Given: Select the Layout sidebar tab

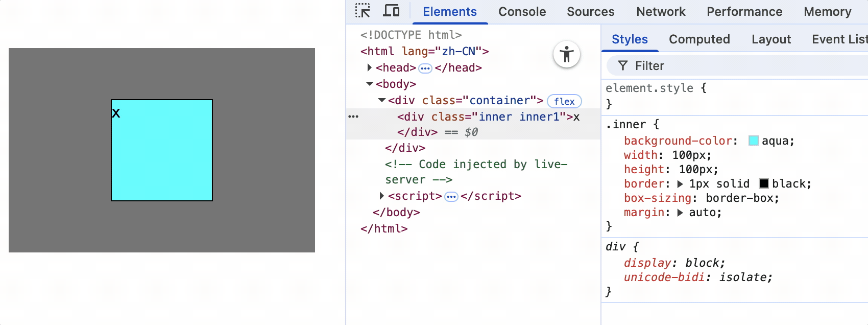Looking at the screenshot, I should 771,39.
